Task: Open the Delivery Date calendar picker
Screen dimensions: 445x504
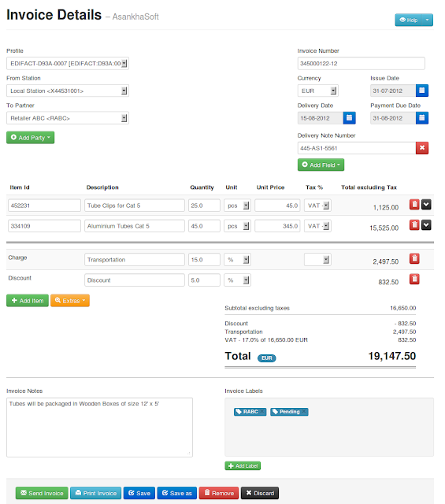Action: coord(349,118)
